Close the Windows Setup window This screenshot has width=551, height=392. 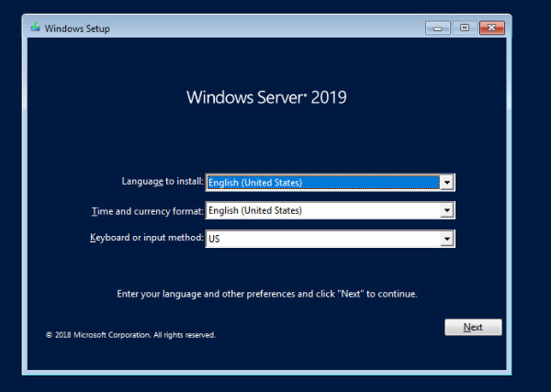[x=492, y=28]
